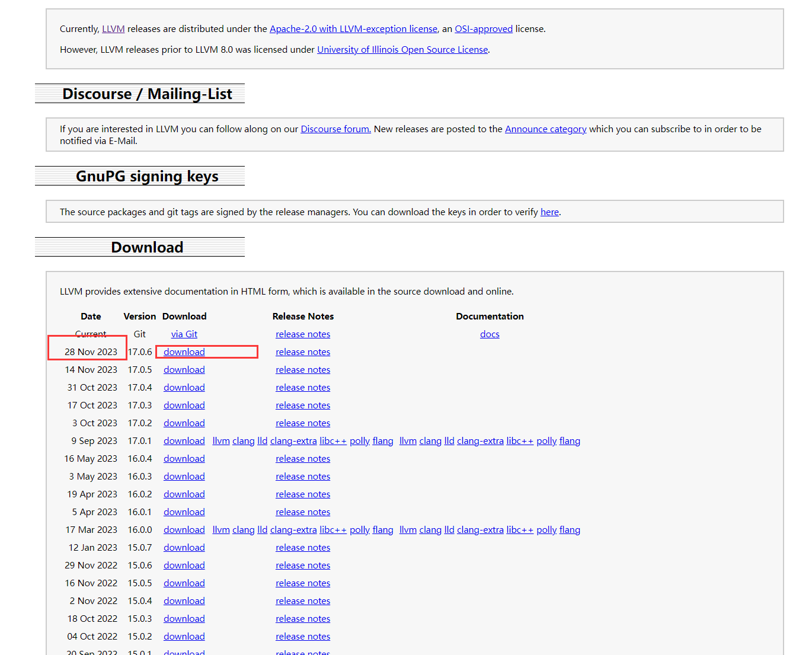Open 17.0.1 llvm release notes link
The width and height of the screenshot is (812, 655).
point(221,441)
